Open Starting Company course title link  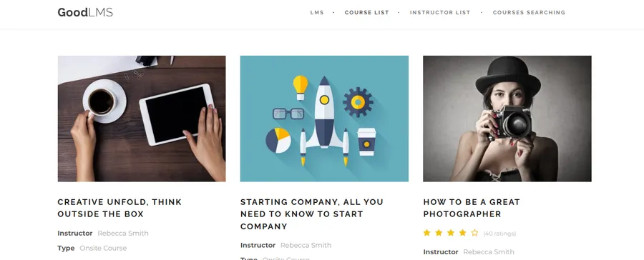[x=312, y=214]
